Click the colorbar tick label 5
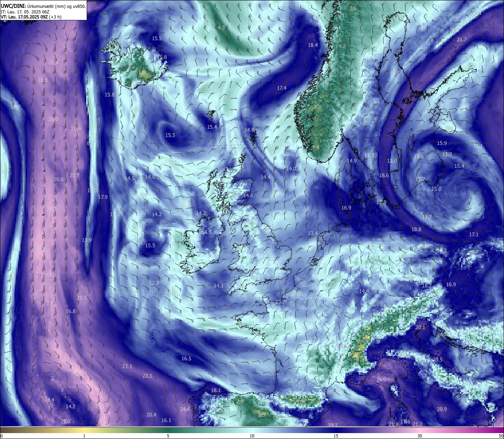The image size is (504, 439). (x=168, y=436)
